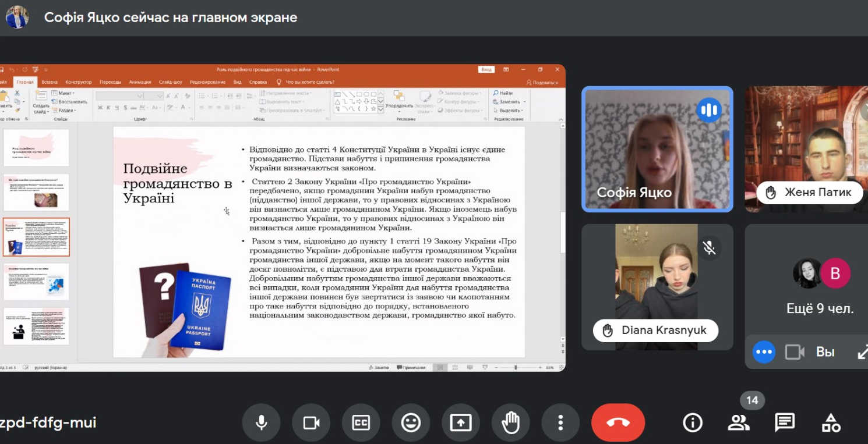
Task: Switch to the Вставка ribbon tab
Action: point(50,82)
